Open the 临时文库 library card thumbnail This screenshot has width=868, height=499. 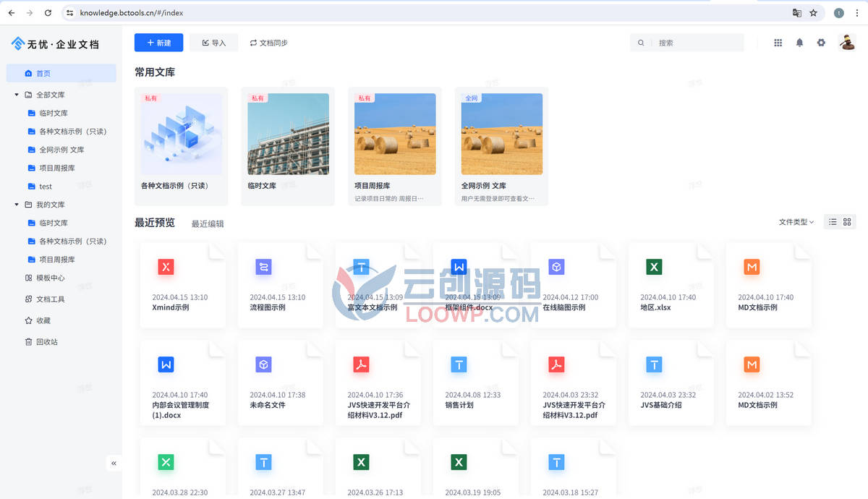[288, 134]
